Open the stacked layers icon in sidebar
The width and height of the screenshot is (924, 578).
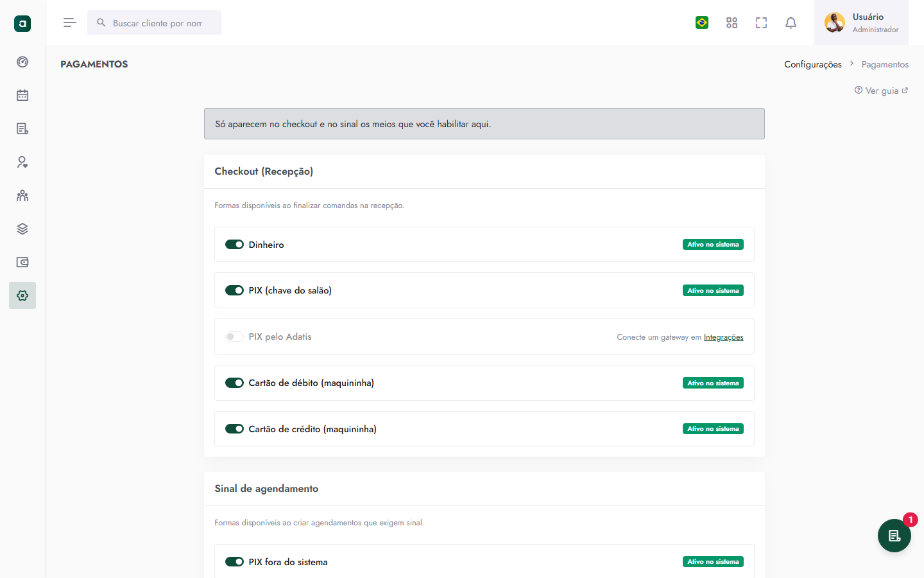click(22, 229)
